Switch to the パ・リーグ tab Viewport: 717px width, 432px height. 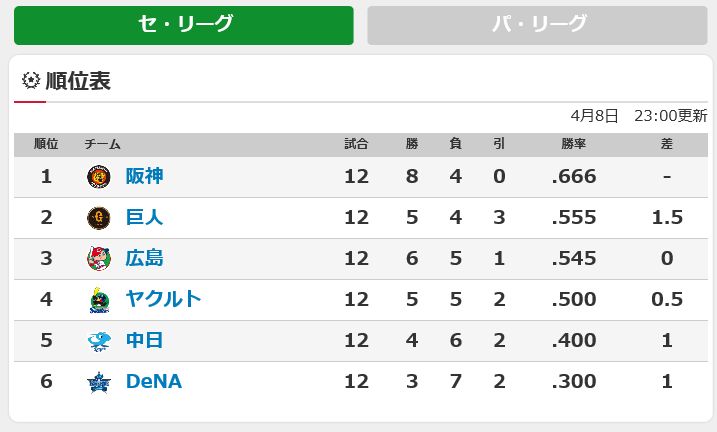537,25
